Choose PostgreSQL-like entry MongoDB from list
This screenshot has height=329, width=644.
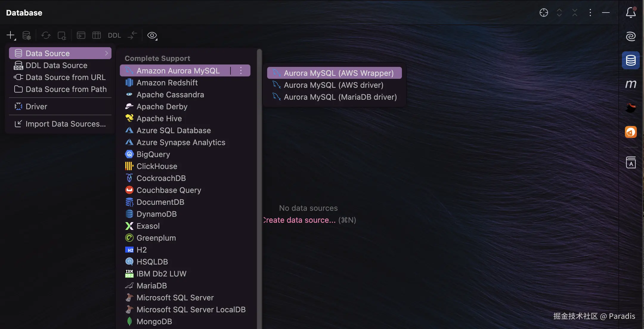click(154, 322)
